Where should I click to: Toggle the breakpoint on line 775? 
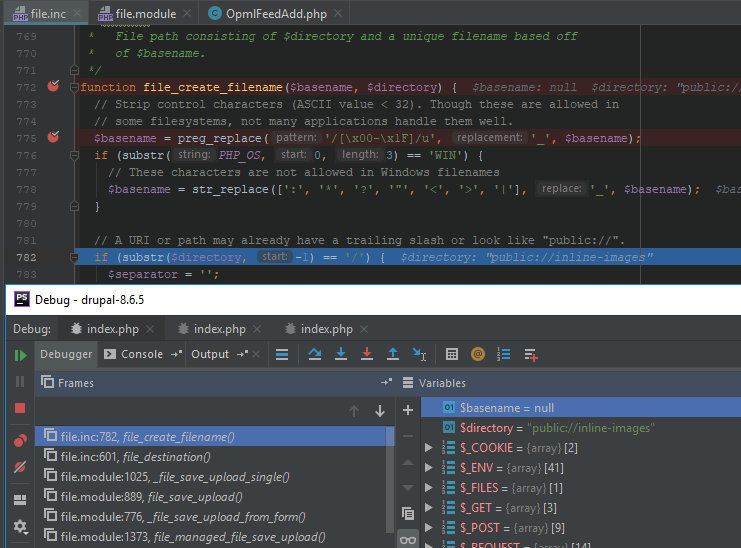point(53,137)
